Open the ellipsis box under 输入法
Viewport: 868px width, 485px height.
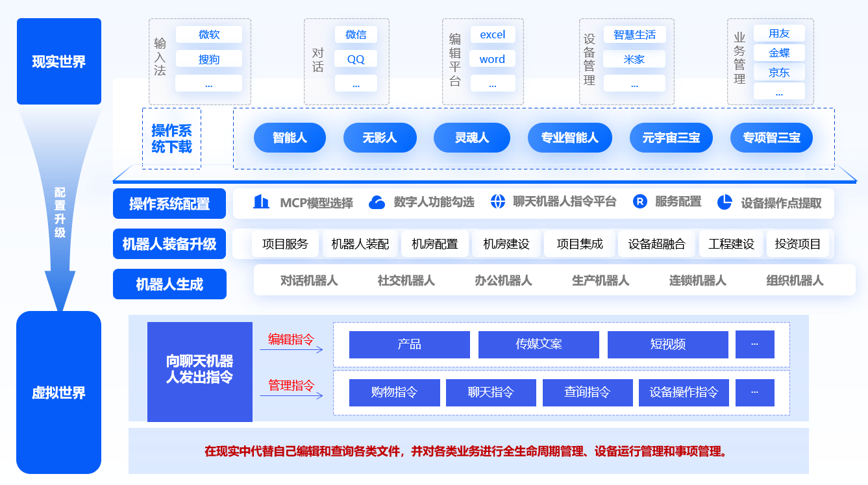(x=208, y=84)
